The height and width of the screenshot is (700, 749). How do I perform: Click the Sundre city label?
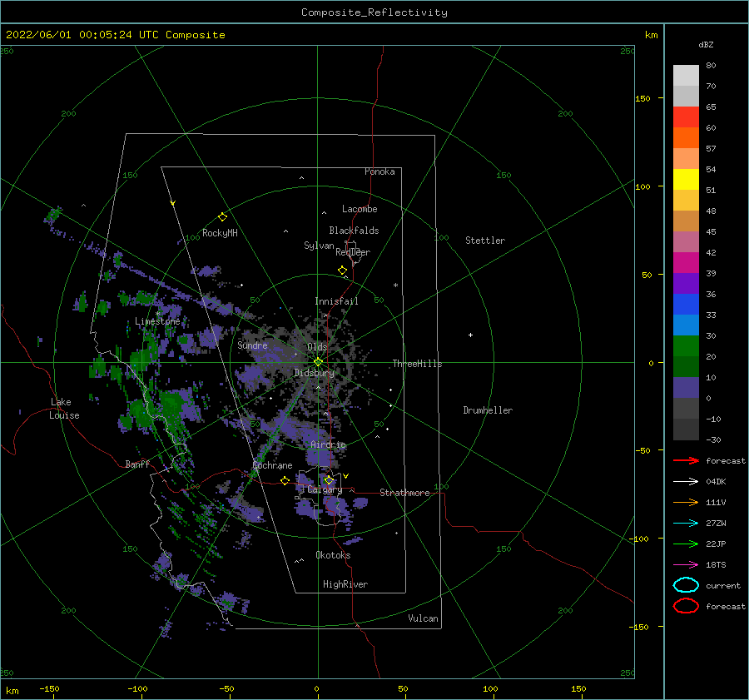(x=252, y=345)
